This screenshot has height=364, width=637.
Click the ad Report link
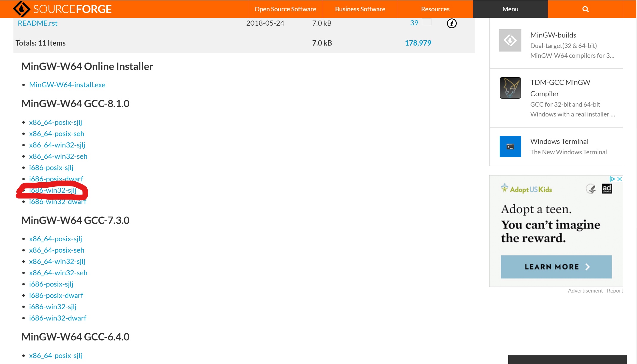(x=615, y=291)
